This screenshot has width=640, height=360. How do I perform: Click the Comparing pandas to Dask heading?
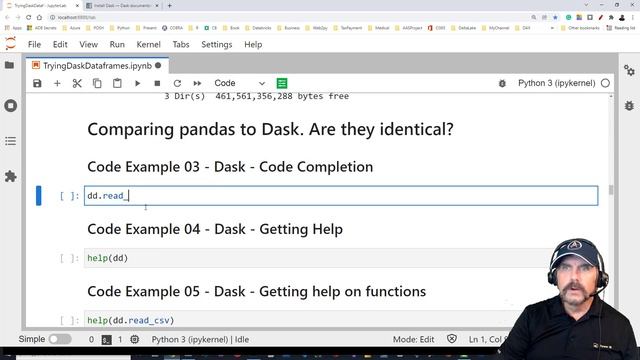click(270, 129)
